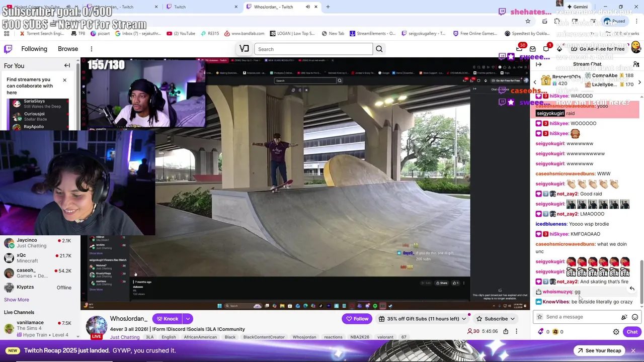Click the gift leaderboard icon in chat

click(x=546, y=80)
